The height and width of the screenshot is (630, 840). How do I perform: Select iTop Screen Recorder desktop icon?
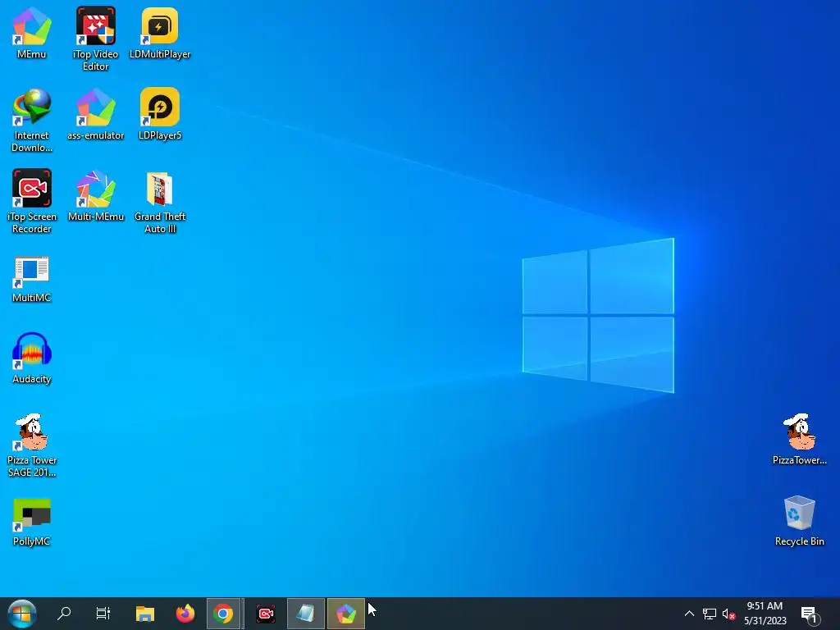(x=32, y=202)
